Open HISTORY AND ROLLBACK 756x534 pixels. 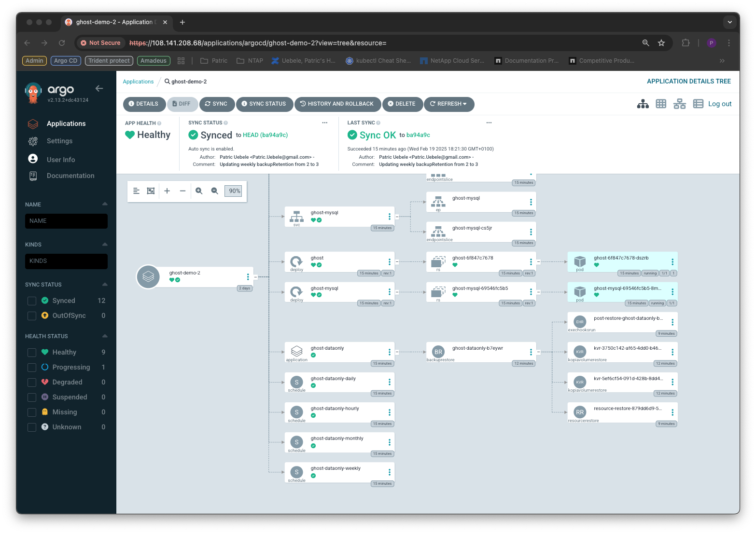pos(337,104)
